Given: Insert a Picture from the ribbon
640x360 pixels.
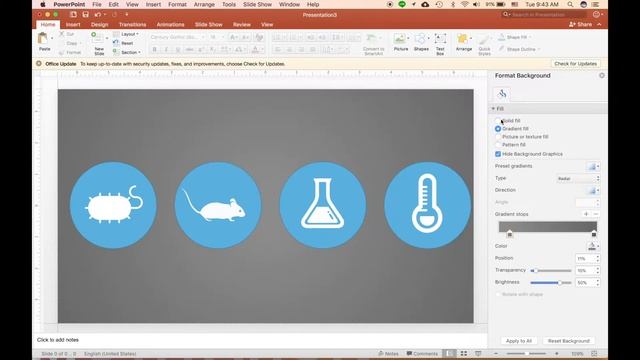Looking at the screenshot, I should (400, 39).
